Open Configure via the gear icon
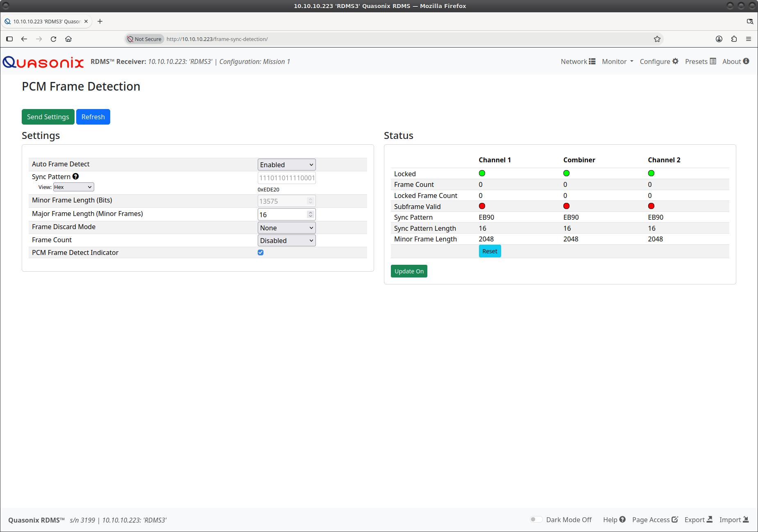The image size is (758, 532). click(675, 61)
